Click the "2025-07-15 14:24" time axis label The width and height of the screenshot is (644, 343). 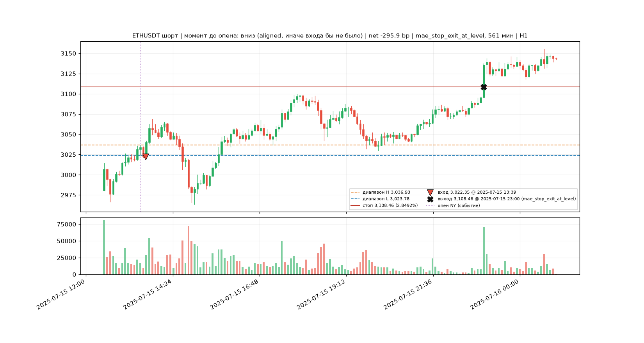[x=148, y=295]
